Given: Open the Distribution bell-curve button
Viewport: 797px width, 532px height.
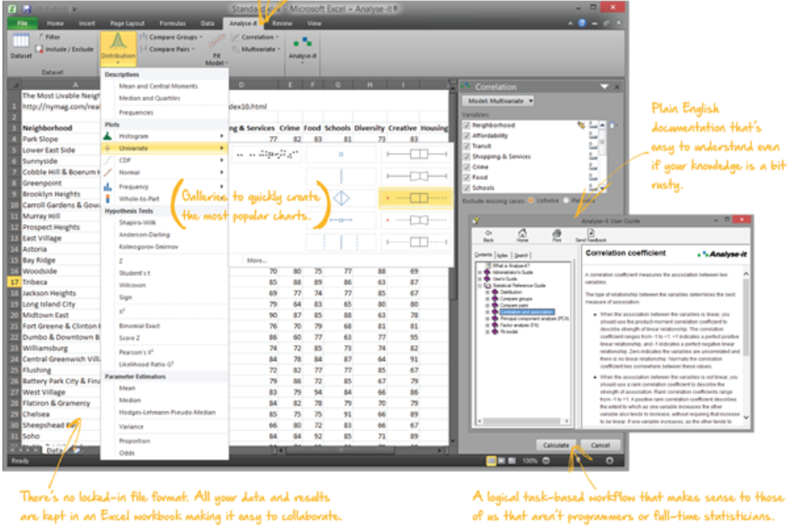Looking at the screenshot, I should coord(118,46).
